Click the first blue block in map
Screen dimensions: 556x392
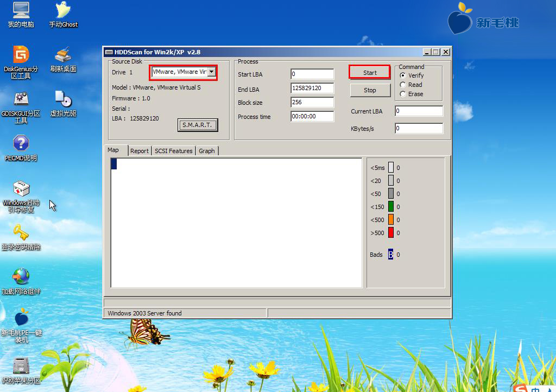coord(114,164)
